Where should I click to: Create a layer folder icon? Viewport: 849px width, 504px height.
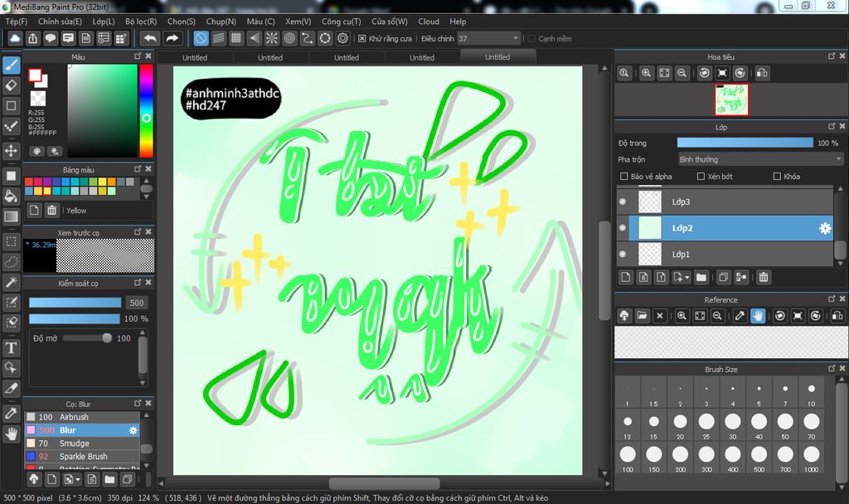[701, 277]
